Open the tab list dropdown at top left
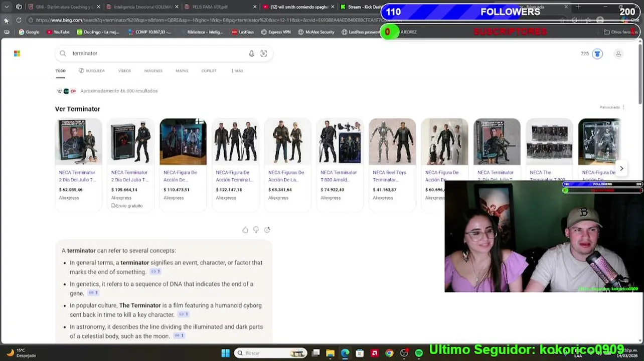This screenshot has height=361, width=644. tap(7, 7)
